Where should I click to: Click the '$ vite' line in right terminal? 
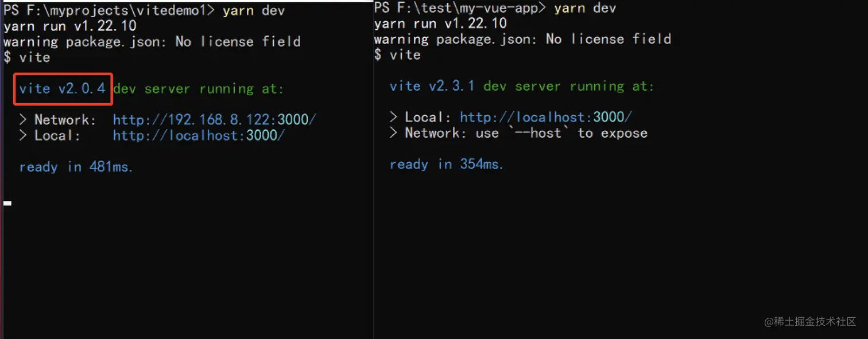[x=397, y=54]
